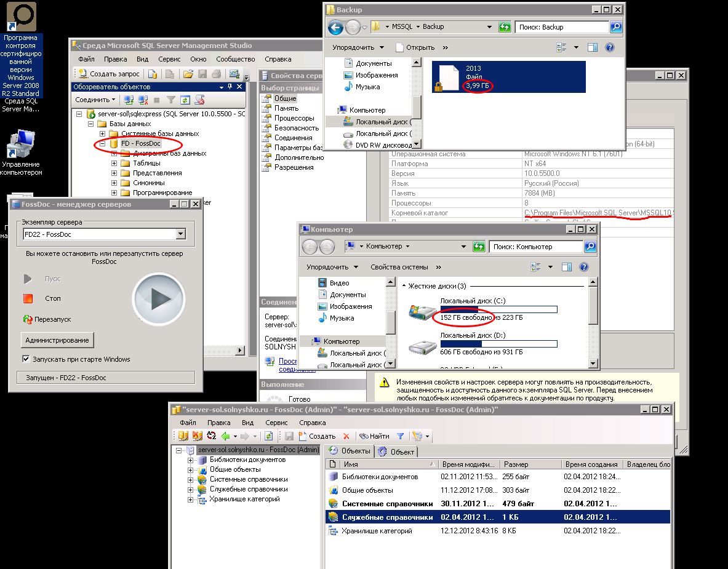Select the Разрешения page in server properties

294,167
